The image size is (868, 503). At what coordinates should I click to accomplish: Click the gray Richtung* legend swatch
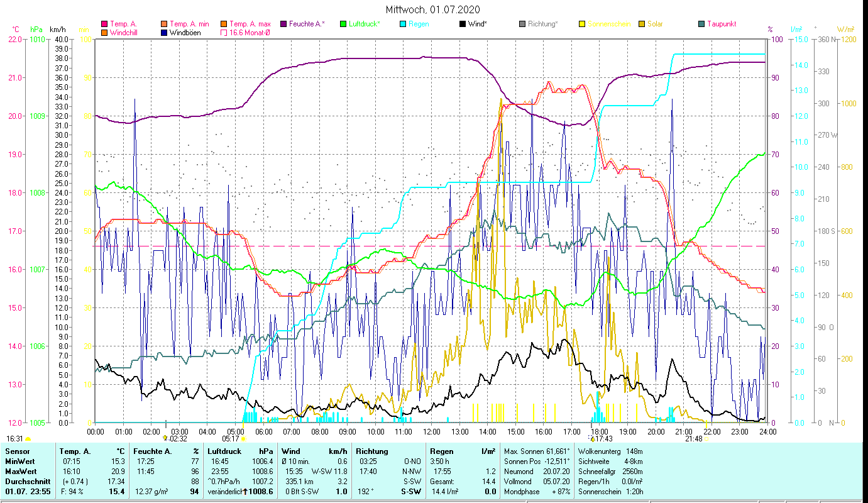(523, 25)
